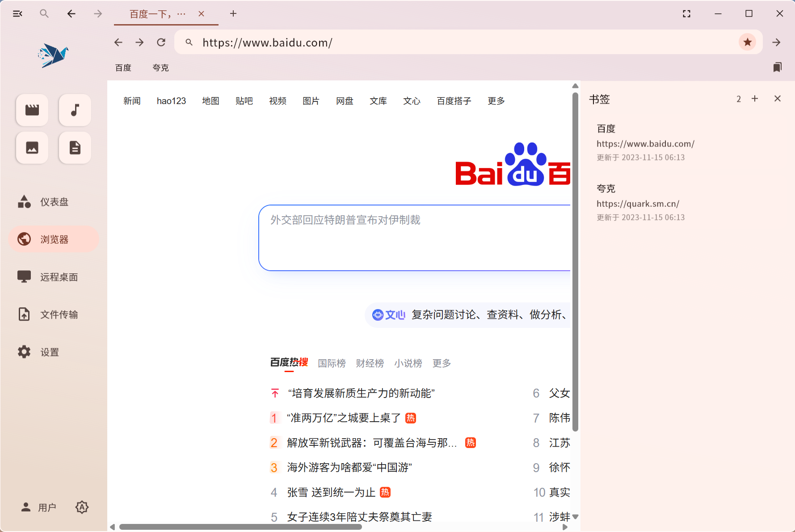This screenshot has height=532, width=795.
Task: Select the 百度热搜 tab
Action: point(289,363)
